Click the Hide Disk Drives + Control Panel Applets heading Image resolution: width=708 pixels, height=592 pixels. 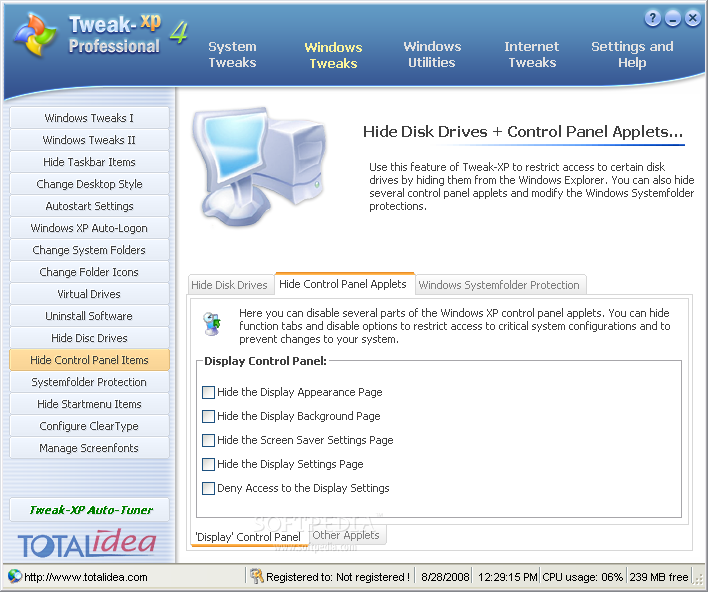pos(523,132)
